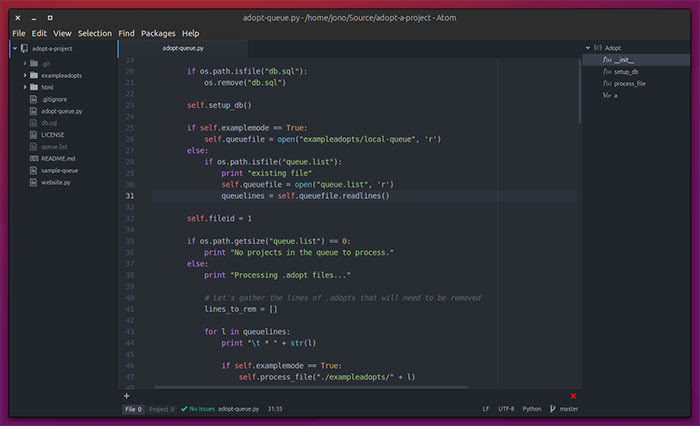This screenshot has height=426, width=700.
Task: Click the git branch icon beside master
Action: tap(553, 409)
